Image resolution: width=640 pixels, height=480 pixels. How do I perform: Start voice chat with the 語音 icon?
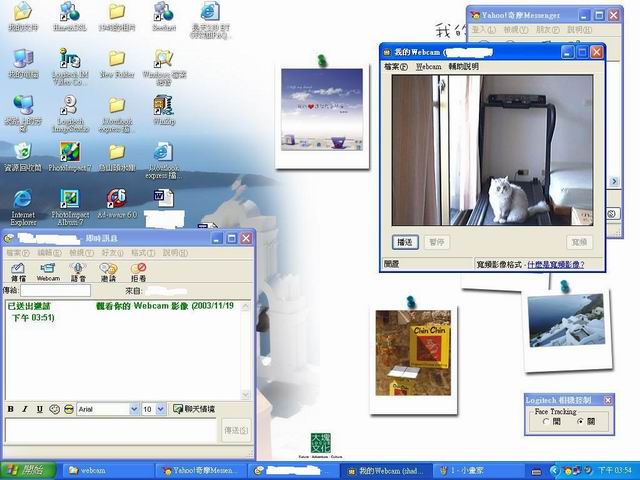[78, 272]
